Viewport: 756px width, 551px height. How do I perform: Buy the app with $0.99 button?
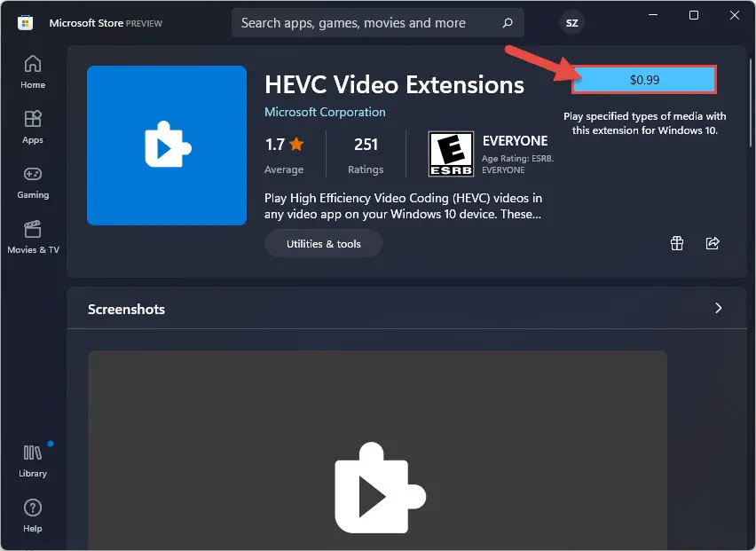[644, 80]
